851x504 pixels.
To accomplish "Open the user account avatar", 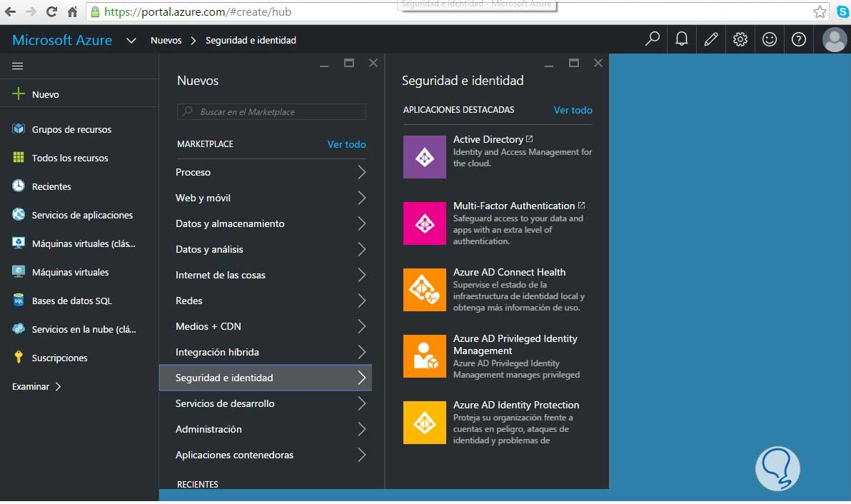I will 834,39.
